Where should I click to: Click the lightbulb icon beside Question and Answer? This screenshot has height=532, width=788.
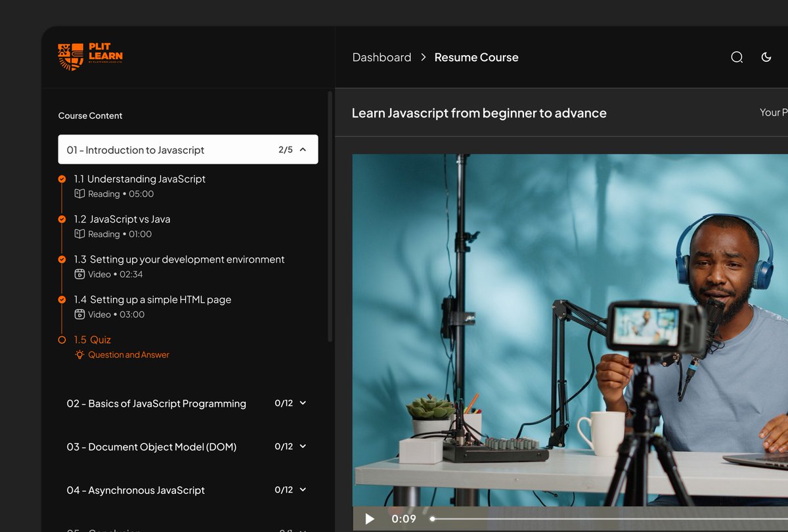[79, 355]
